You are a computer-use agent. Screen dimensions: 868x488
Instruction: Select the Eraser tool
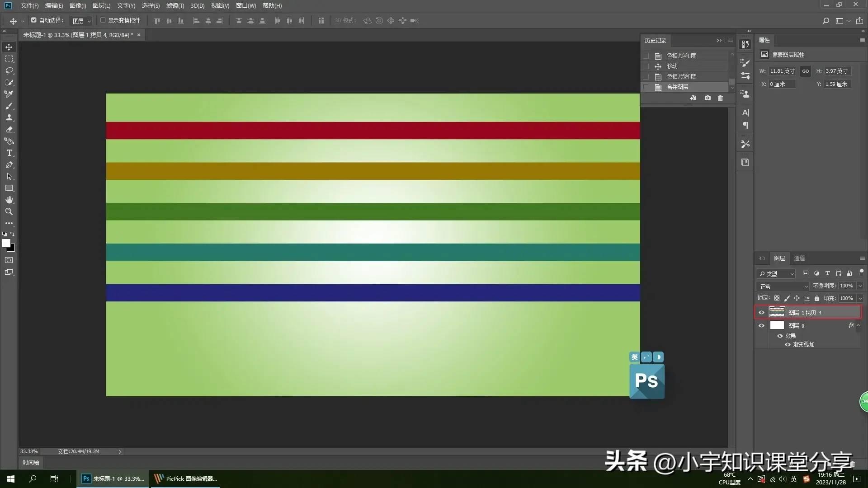click(9, 129)
